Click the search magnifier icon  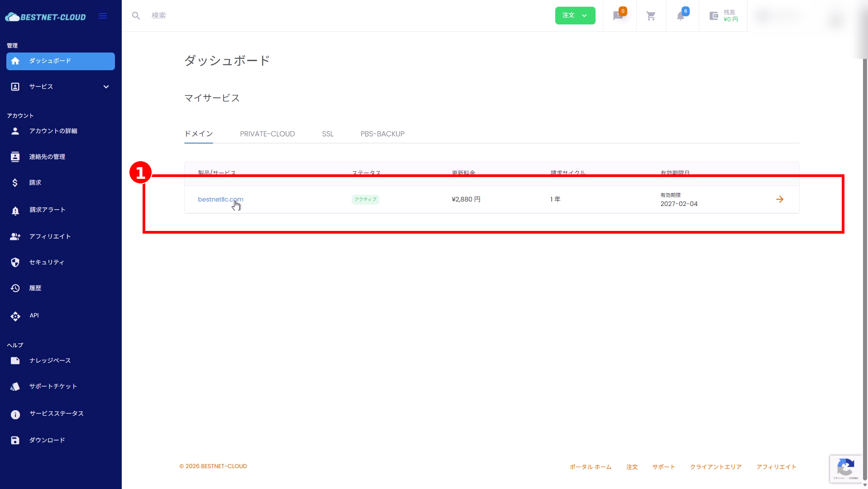coord(136,16)
